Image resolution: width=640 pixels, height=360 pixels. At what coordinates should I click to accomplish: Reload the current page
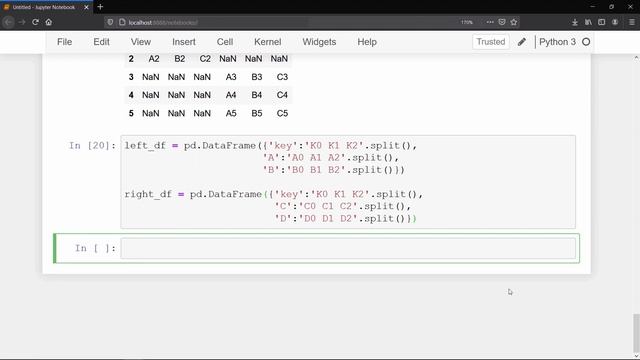(x=36, y=22)
